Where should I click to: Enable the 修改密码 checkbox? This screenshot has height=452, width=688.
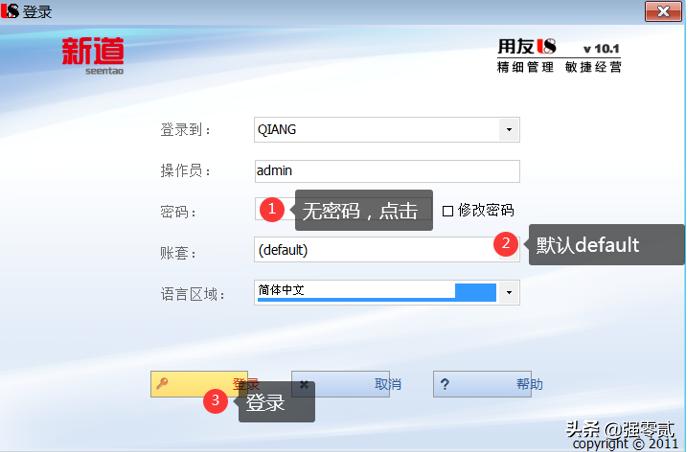(x=447, y=211)
